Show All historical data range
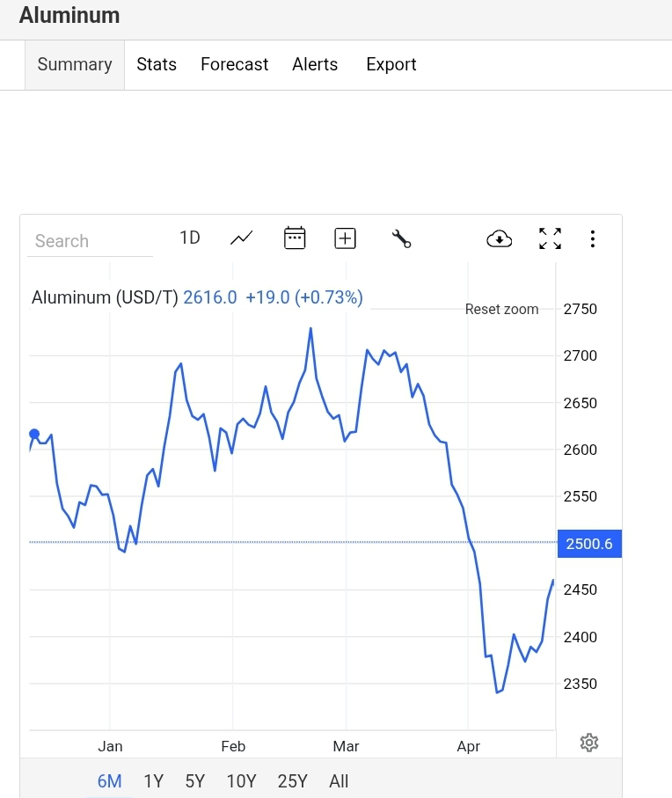Image resolution: width=672 pixels, height=798 pixels. [x=339, y=780]
